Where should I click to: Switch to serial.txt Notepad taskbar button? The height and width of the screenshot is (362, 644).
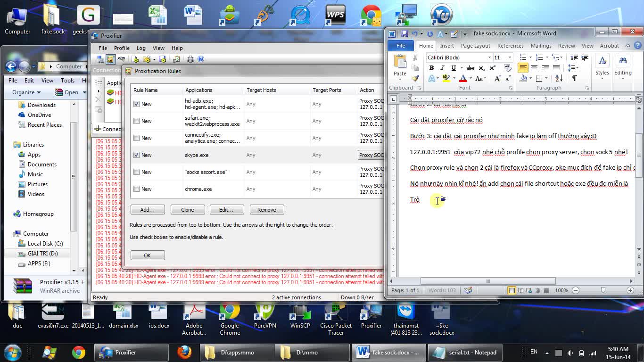tap(465, 352)
